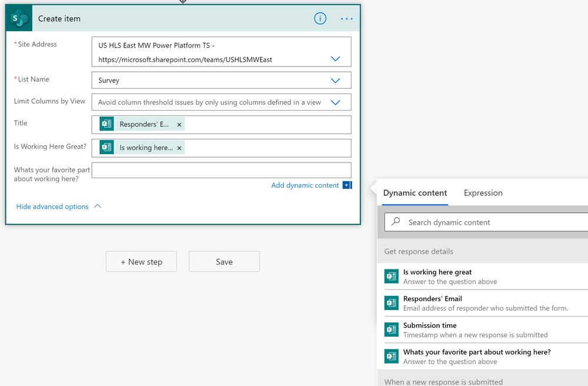This screenshot has width=588, height=386.
Task: Click Forms icon beside Whats your favorite part
Action: point(391,357)
